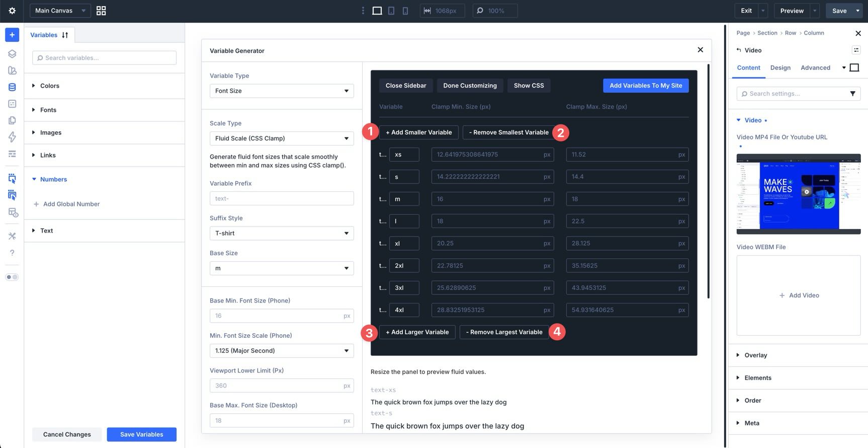
Task: Click the Done Customizing button
Action: pyautogui.click(x=470, y=86)
